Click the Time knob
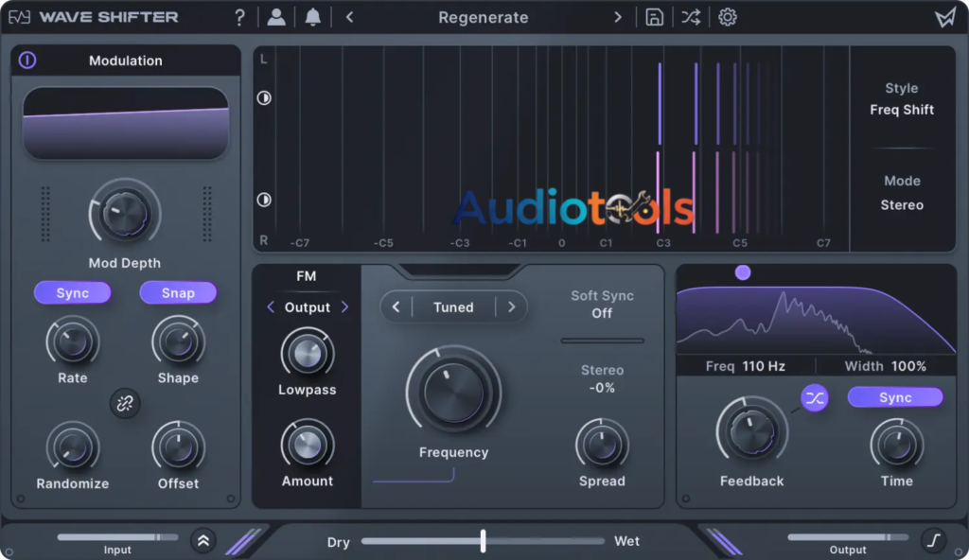The image size is (969, 560). coord(897,445)
